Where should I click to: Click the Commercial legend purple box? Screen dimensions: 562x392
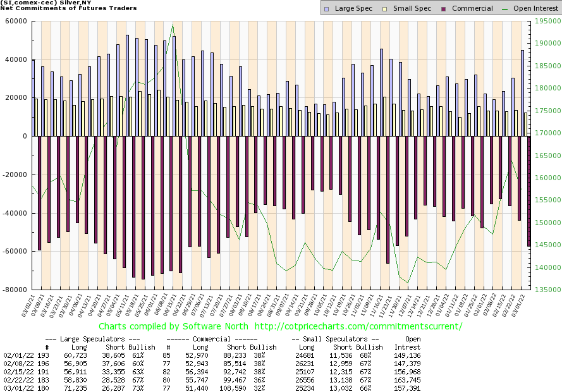445,8
